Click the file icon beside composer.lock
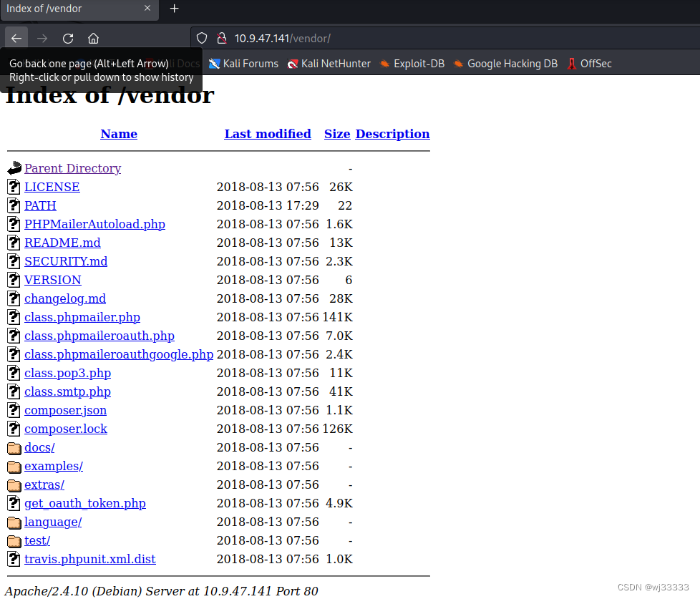 [14, 429]
